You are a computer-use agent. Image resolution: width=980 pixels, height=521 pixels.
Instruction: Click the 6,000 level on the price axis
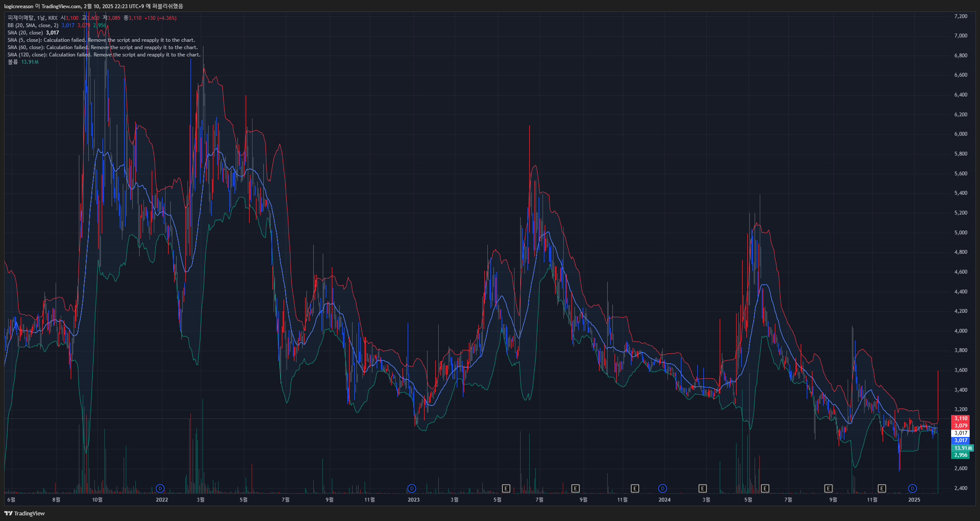(961, 134)
